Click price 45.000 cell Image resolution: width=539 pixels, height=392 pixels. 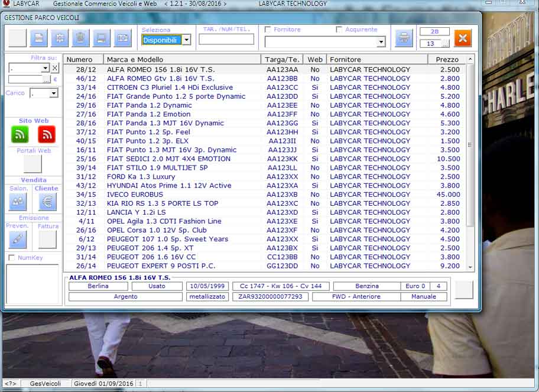pos(448,195)
